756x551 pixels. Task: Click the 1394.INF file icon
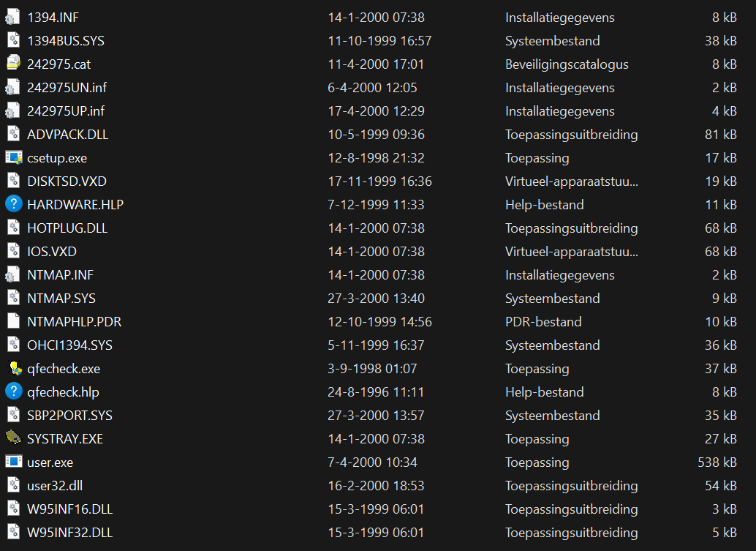click(13, 17)
